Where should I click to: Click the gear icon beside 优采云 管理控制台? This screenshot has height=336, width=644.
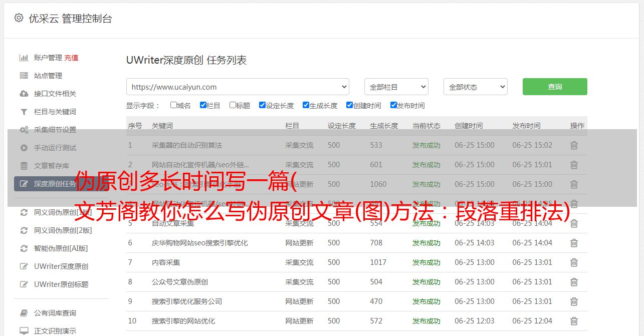pos(19,18)
